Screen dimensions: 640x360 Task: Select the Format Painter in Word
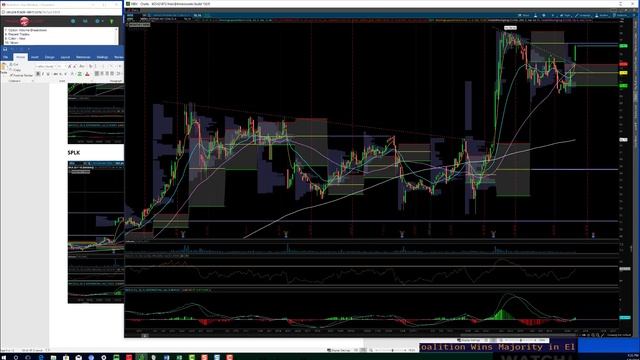point(21,76)
